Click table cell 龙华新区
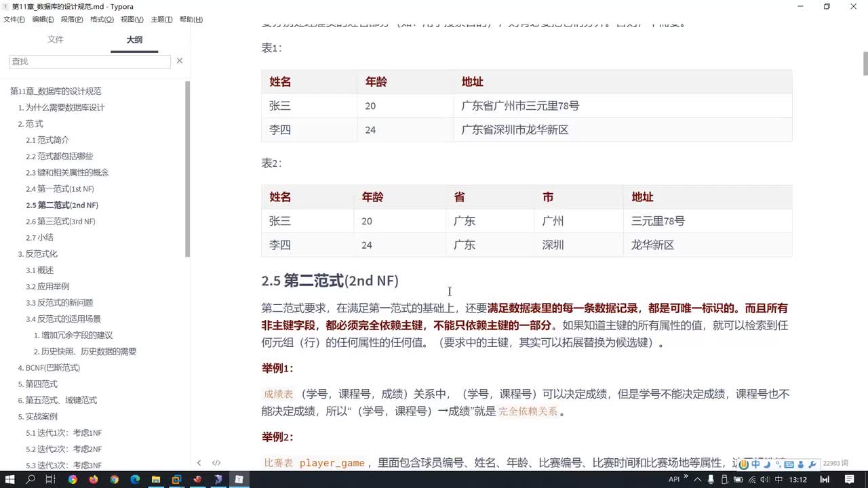This screenshot has width=868, height=488. click(x=652, y=245)
